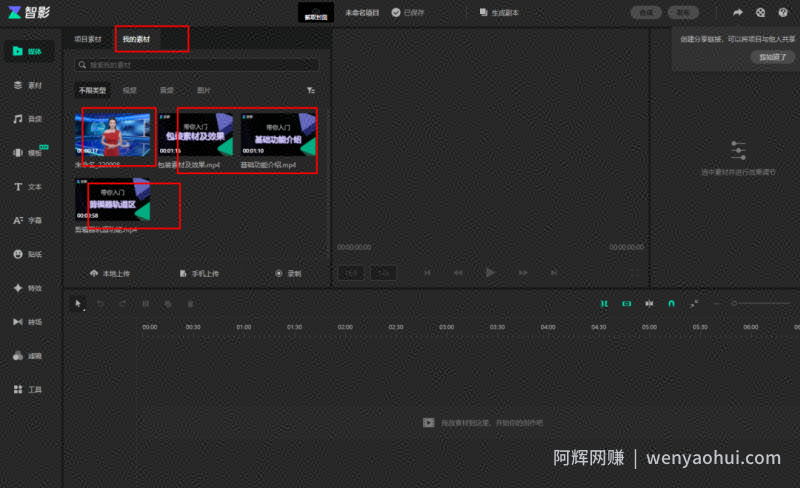Toggle the green preview-axis rectangle icon
This screenshot has width=800, height=488.
click(x=627, y=304)
